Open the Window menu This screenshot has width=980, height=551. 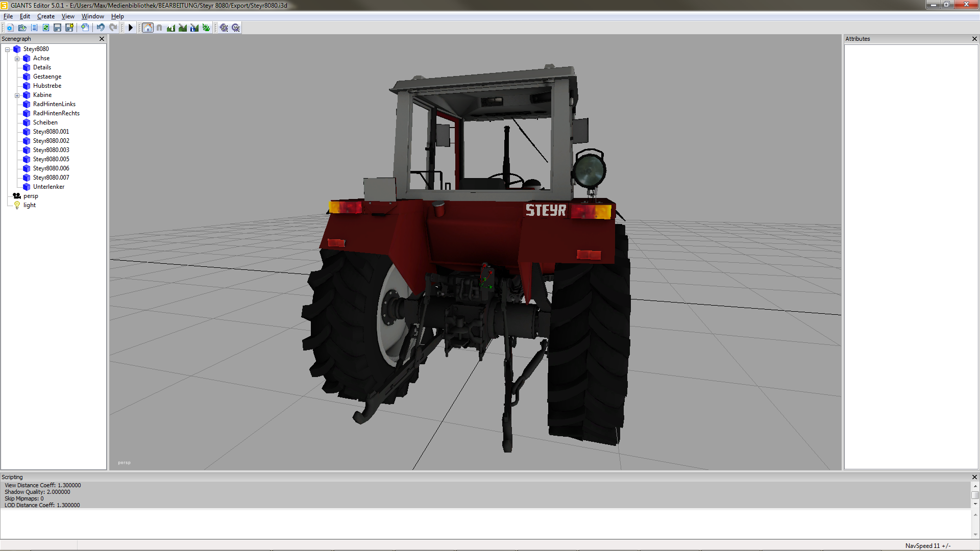(x=93, y=16)
